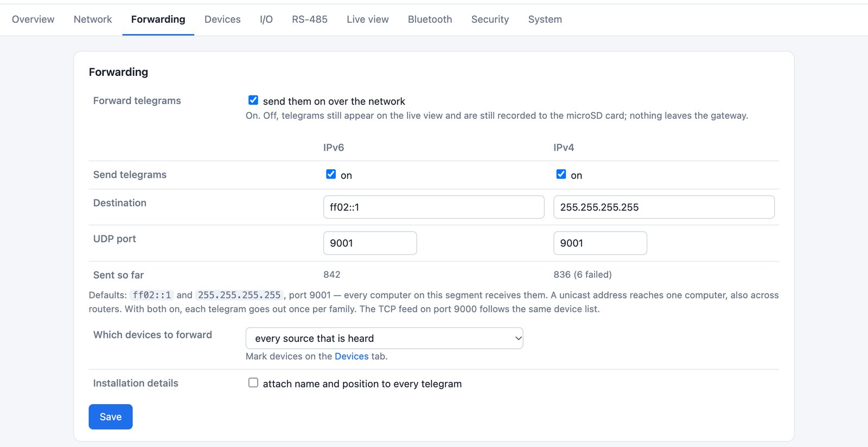Viewport: 868px width, 447px height.
Task: Click the default ff02::1 code snippet
Action: (x=152, y=295)
